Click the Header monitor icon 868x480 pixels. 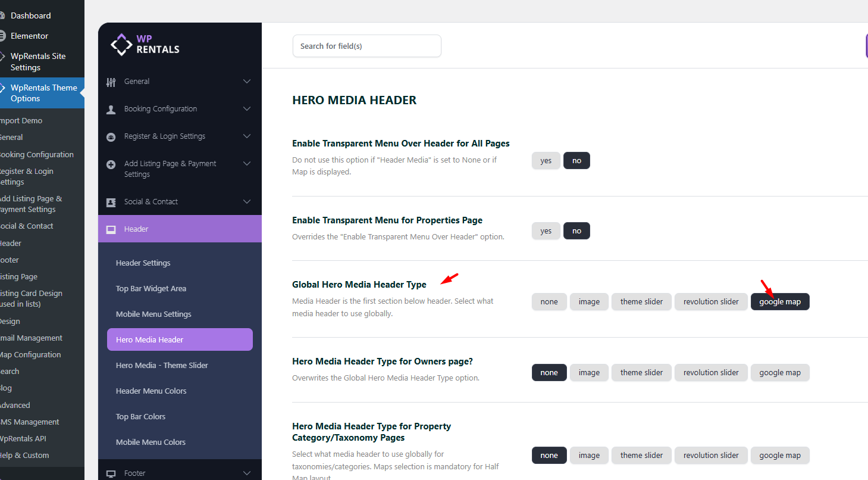click(x=111, y=229)
